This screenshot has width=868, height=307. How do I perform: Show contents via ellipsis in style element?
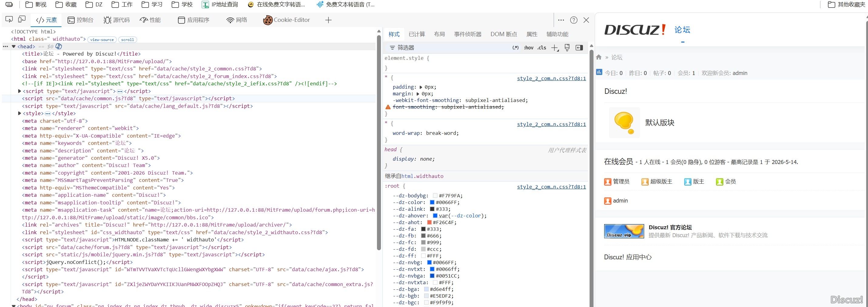(48, 114)
